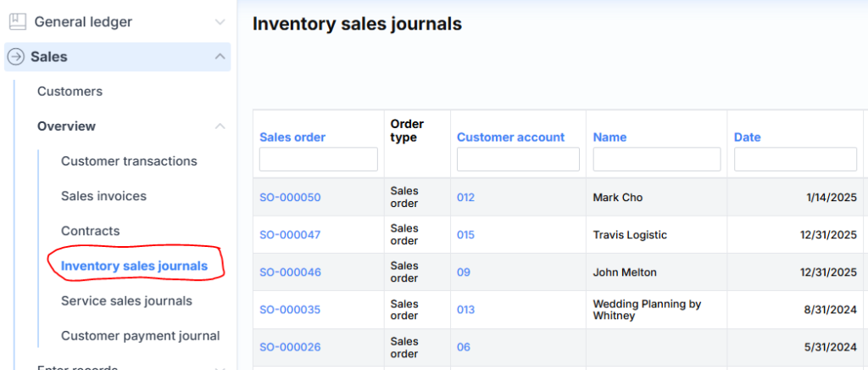This screenshot has width=868, height=370.
Task: Open sales order SO-000050
Action: point(290,198)
